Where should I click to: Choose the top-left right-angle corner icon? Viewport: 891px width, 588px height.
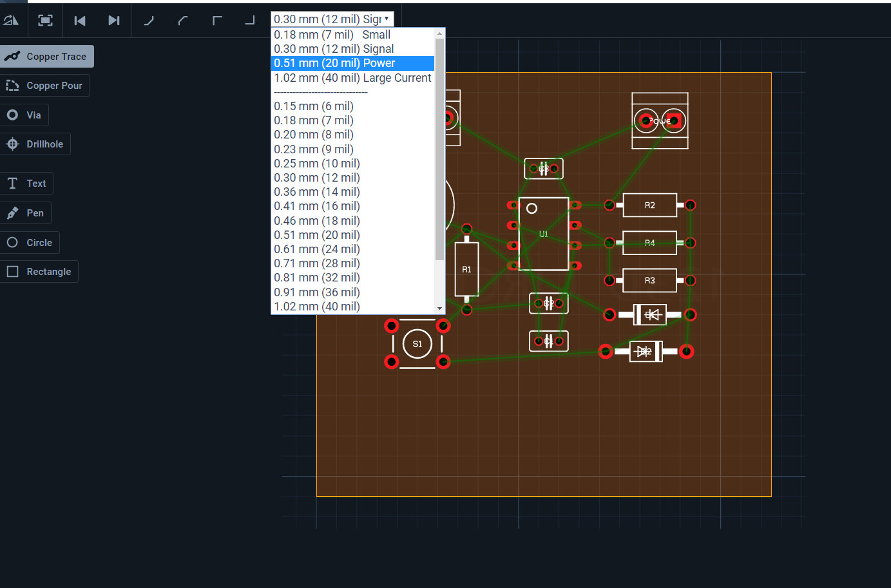point(217,21)
